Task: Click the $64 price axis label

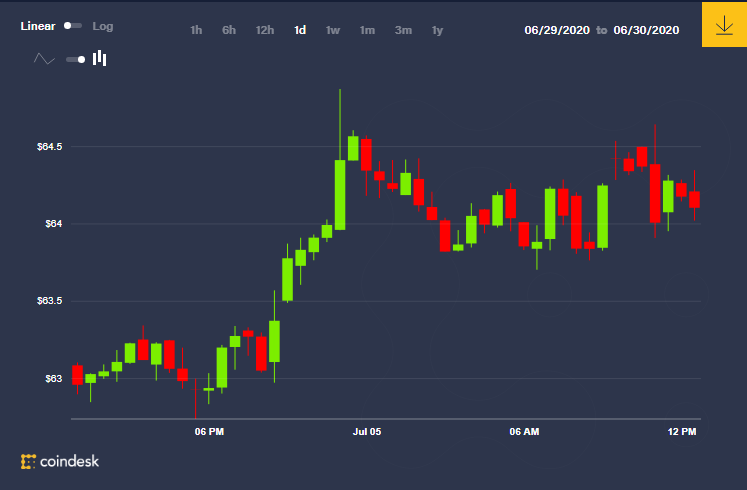Action: [53, 224]
